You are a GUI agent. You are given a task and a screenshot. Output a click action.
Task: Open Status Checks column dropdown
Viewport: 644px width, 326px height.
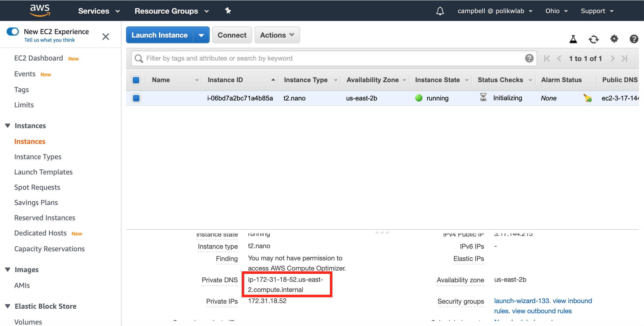(x=530, y=80)
